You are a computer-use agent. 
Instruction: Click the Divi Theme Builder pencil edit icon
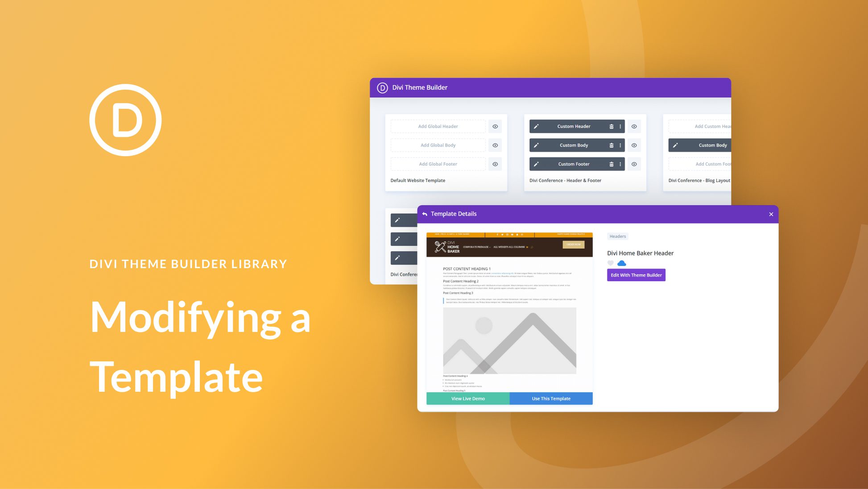536,126
